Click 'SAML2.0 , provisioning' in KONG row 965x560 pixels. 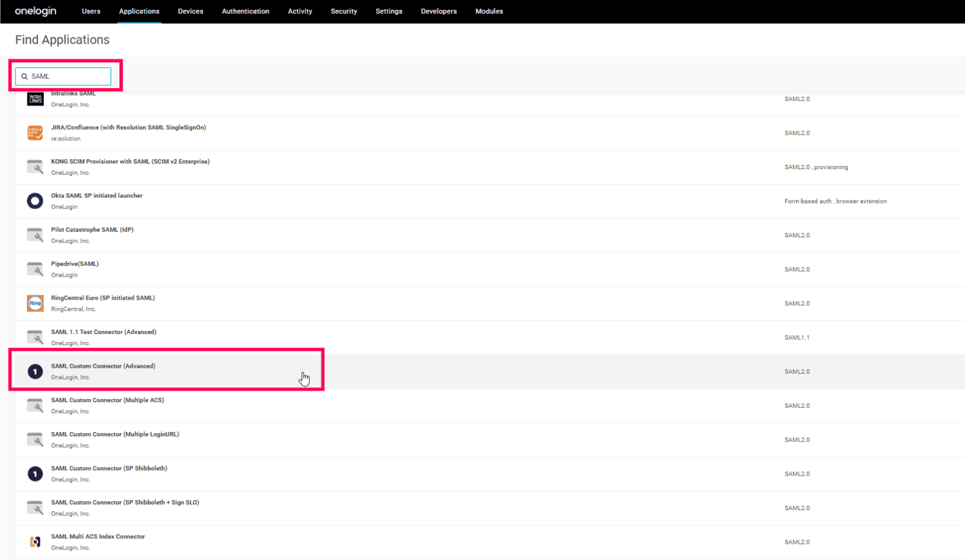816,167
